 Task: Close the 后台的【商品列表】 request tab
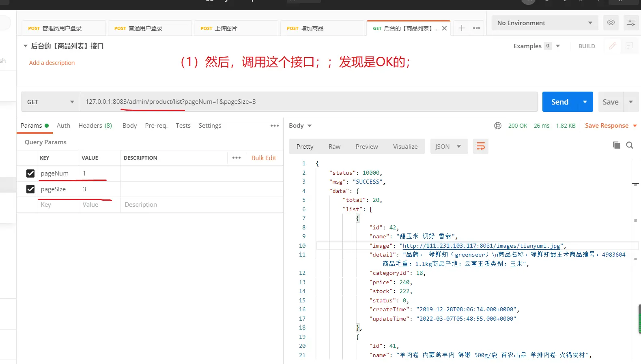pos(444,28)
